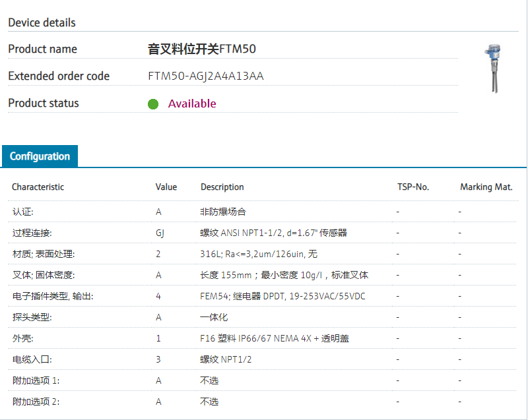Click the Description column header
Screen dimensions: 528x420
(222, 187)
